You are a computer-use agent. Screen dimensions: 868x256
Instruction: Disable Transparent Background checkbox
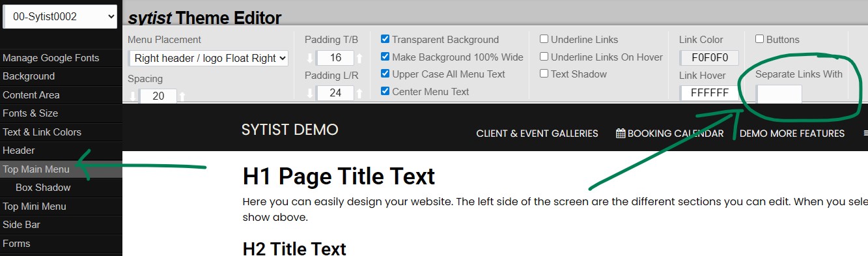tap(385, 40)
